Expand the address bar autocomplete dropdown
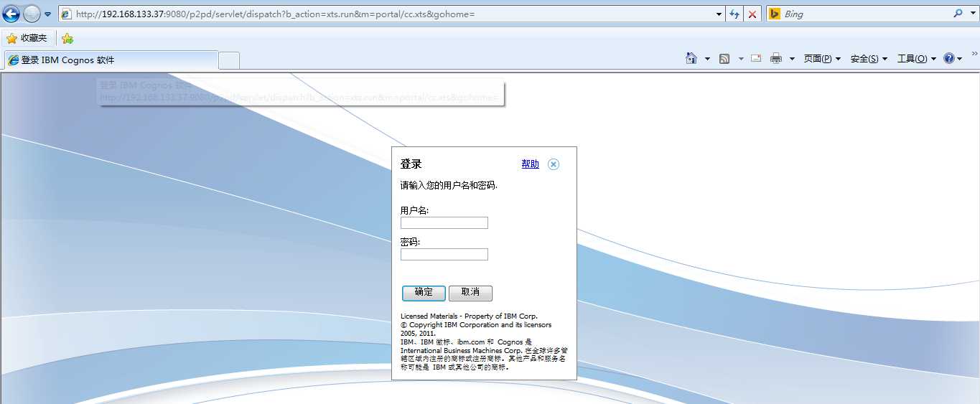The image size is (980, 404). tap(719, 14)
